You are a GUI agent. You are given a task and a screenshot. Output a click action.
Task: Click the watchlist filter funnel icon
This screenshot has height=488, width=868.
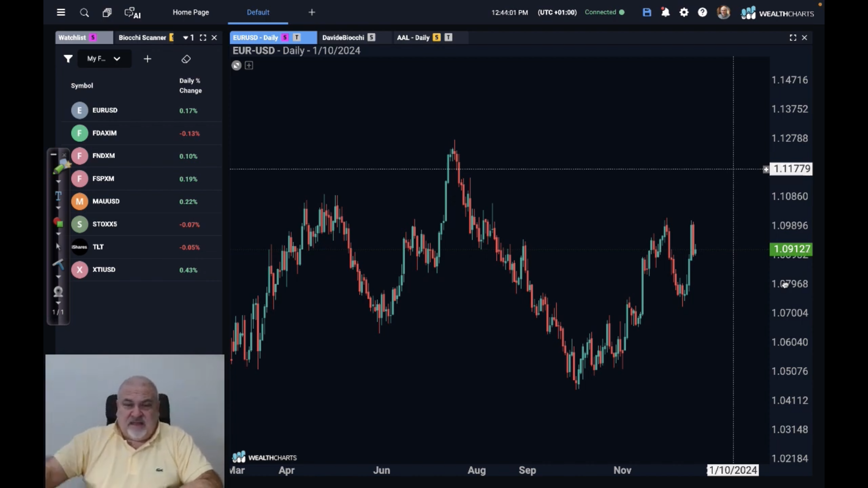tap(68, 59)
